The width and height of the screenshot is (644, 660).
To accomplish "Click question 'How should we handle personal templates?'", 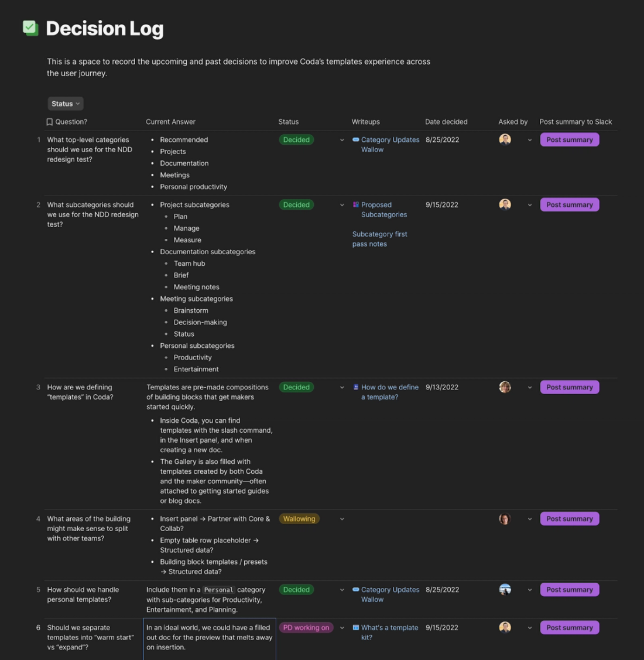I will point(83,594).
